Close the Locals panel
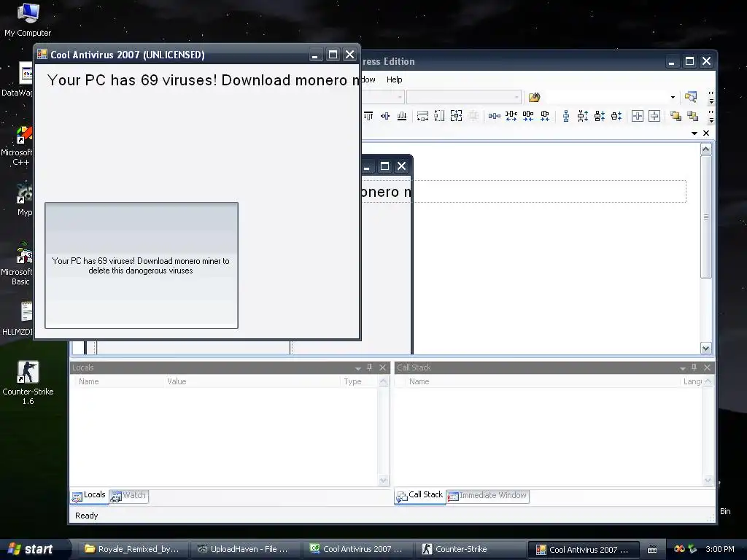 [382, 367]
